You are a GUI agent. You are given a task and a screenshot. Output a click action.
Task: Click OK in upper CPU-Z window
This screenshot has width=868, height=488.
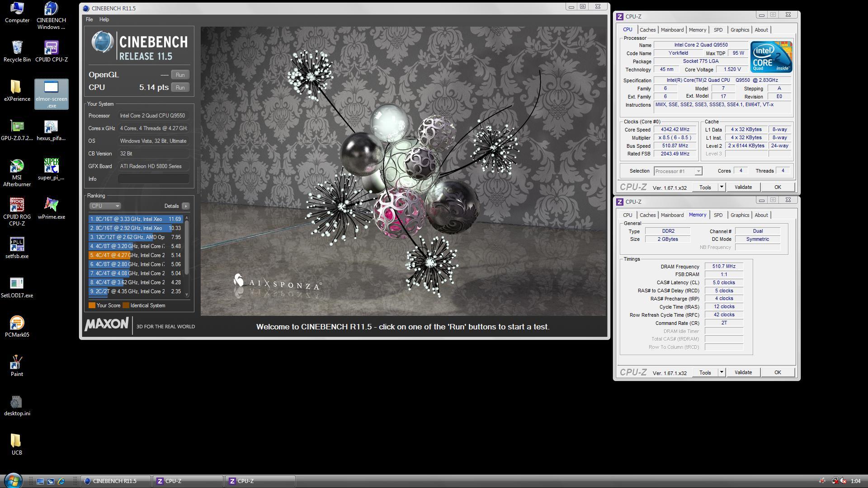pyautogui.click(x=777, y=187)
